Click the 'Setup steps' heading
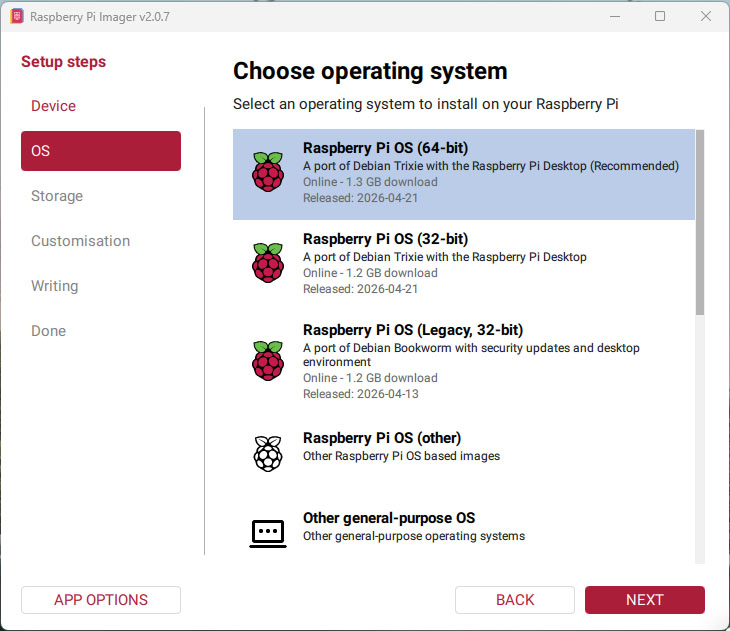 point(63,61)
